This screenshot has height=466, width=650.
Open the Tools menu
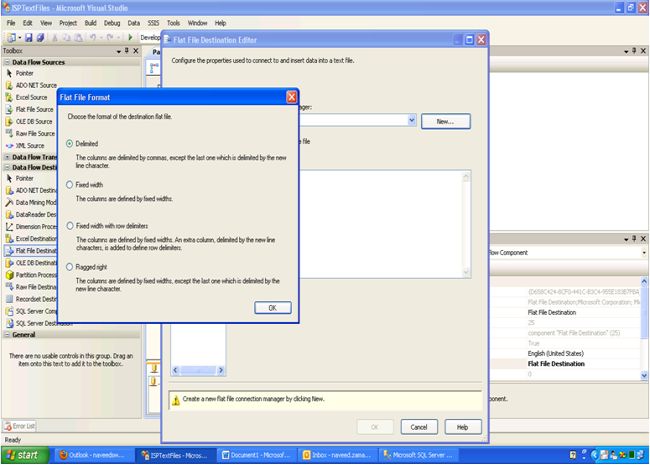pos(173,23)
